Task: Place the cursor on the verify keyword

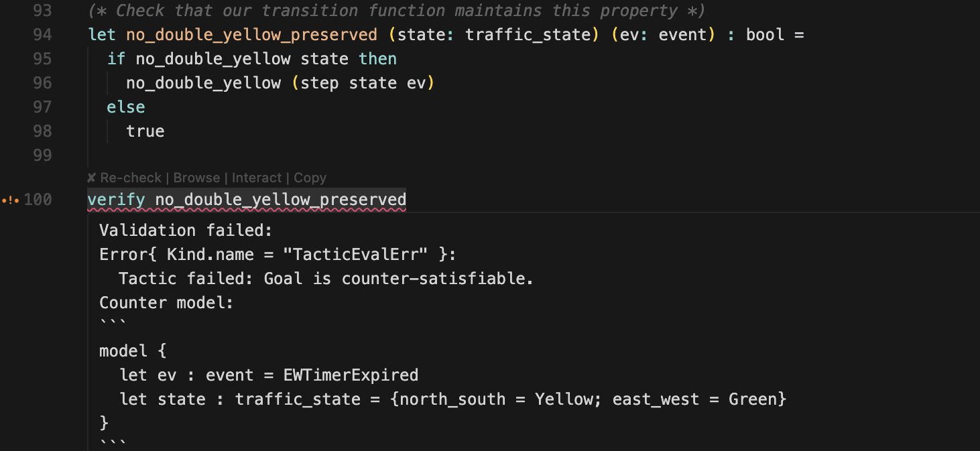Action: (x=115, y=199)
